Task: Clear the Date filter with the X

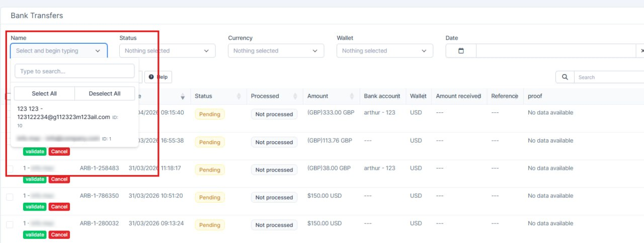Action: [642, 51]
